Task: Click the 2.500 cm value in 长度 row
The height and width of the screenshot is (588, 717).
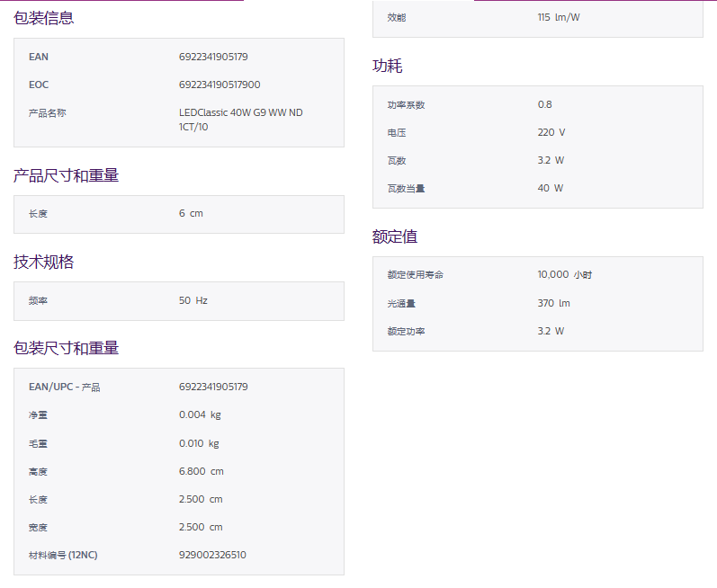Action: [201, 499]
